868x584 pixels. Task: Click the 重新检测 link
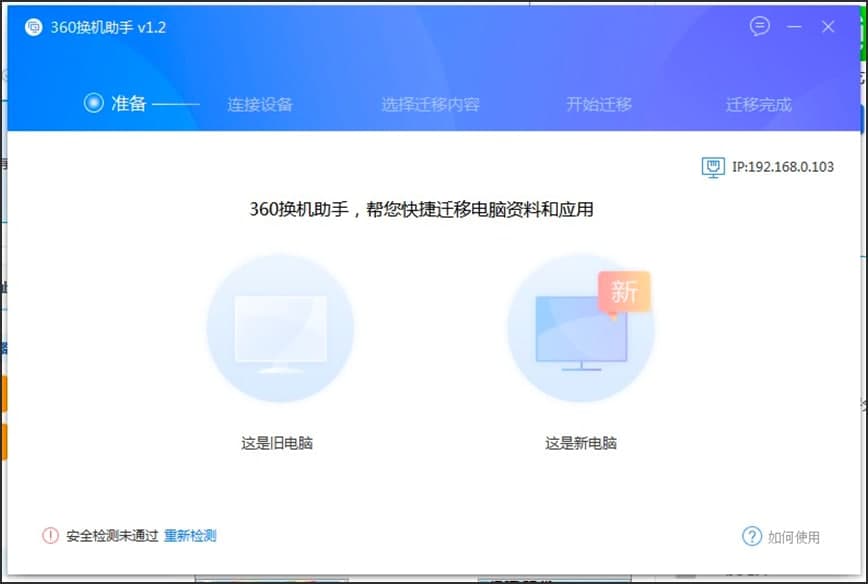[x=190, y=536]
